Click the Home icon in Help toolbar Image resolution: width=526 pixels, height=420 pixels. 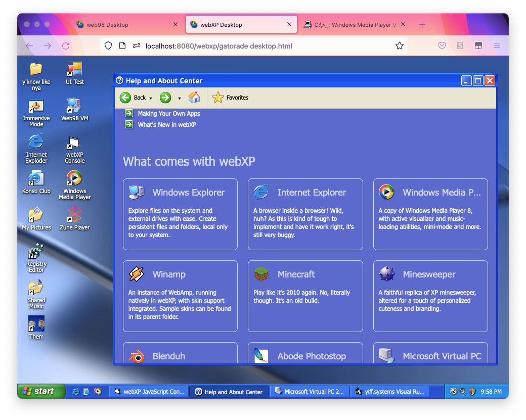194,98
